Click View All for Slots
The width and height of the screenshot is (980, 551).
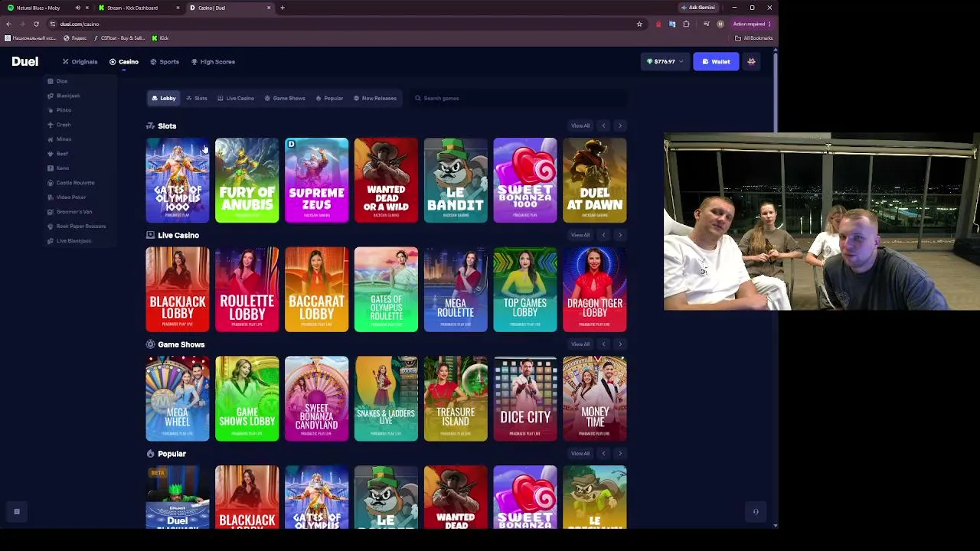pos(580,126)
